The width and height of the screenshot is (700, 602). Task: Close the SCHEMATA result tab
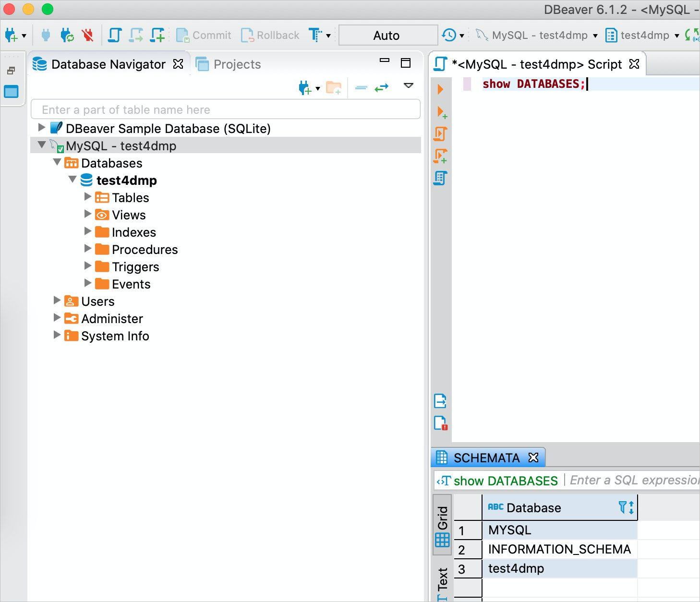tap(533, 458)
